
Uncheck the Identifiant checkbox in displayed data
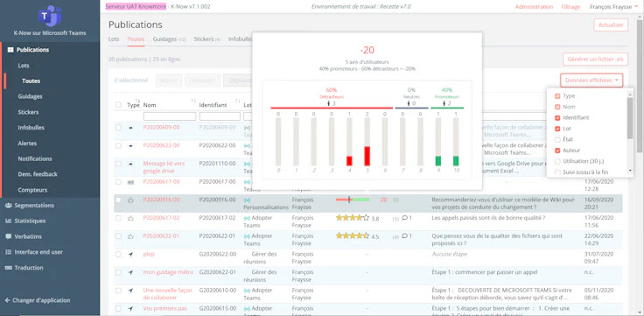557,117
